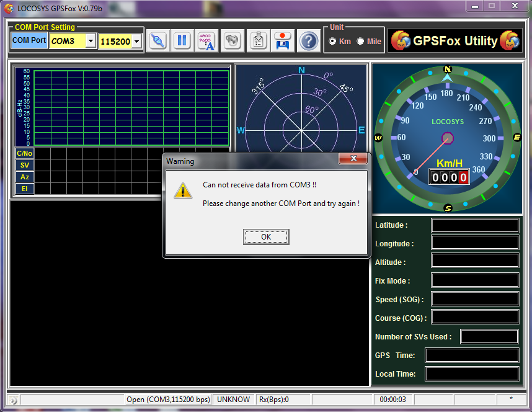Click the Number of SVs Used field
This screenshot has width=532, height=412.
point(489,336)
